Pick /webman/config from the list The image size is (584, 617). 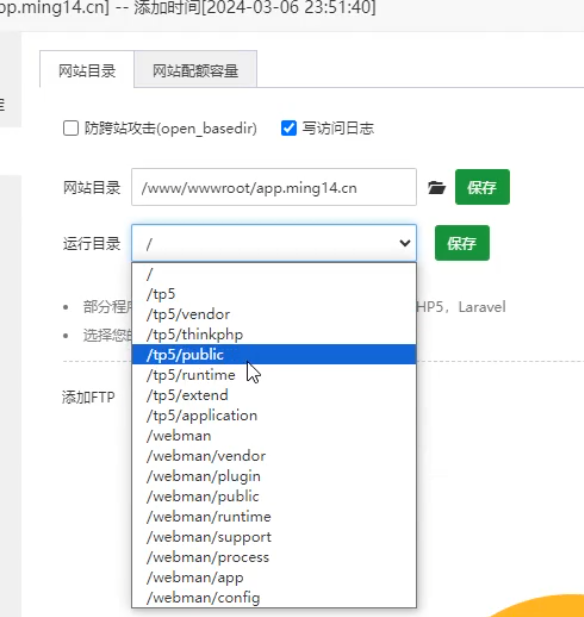click(274, 598)
